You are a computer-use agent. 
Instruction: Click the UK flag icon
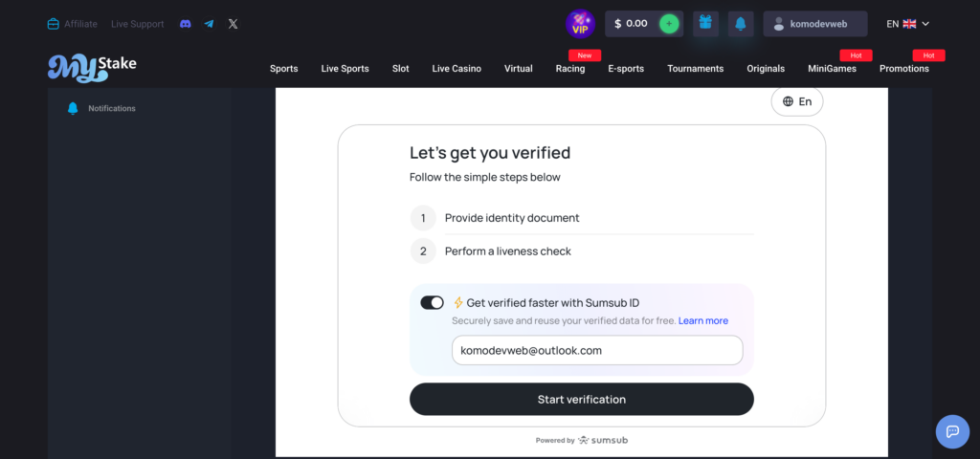pyautogui.click(x=909, y=24)
